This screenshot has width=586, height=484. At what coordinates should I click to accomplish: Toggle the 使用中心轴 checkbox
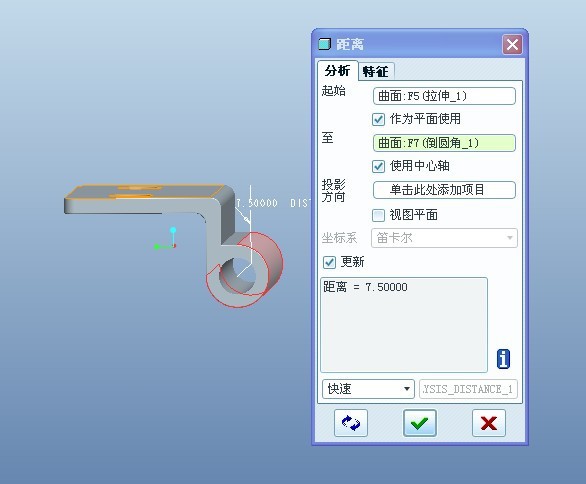tap(378, 166)
